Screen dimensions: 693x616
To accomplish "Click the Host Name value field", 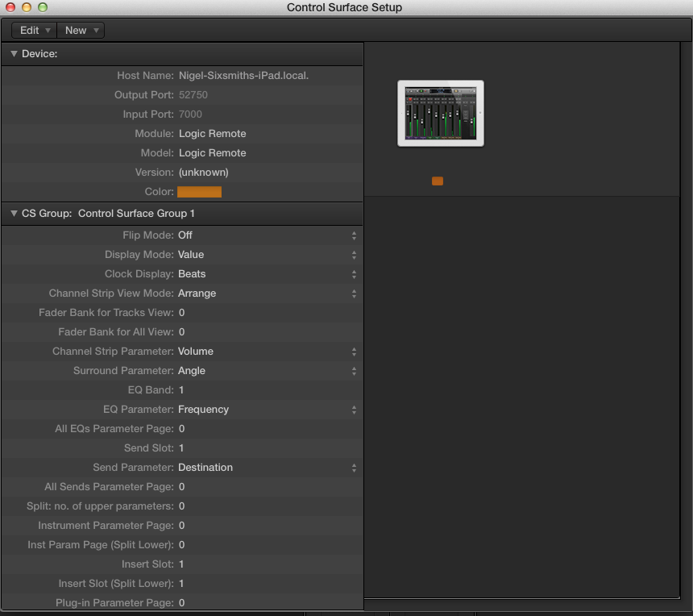I will [x=243, y=76].
